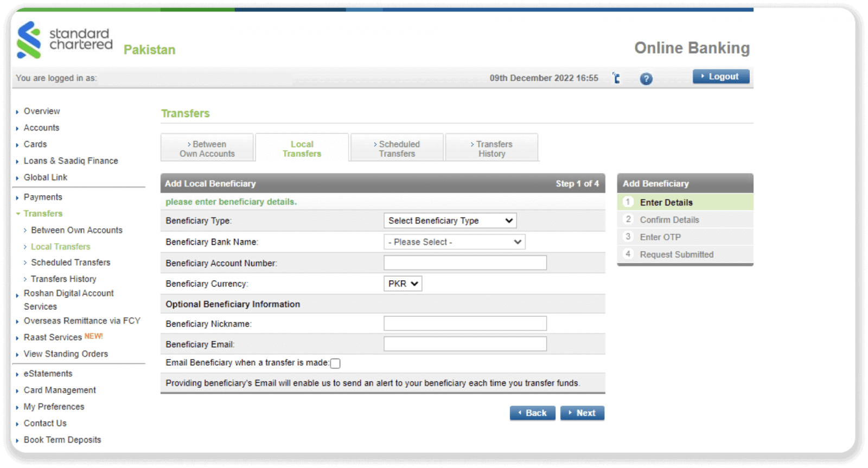Focus the Beneficiary Account Number field
The image size is (868, 468).
coord(465,263)
